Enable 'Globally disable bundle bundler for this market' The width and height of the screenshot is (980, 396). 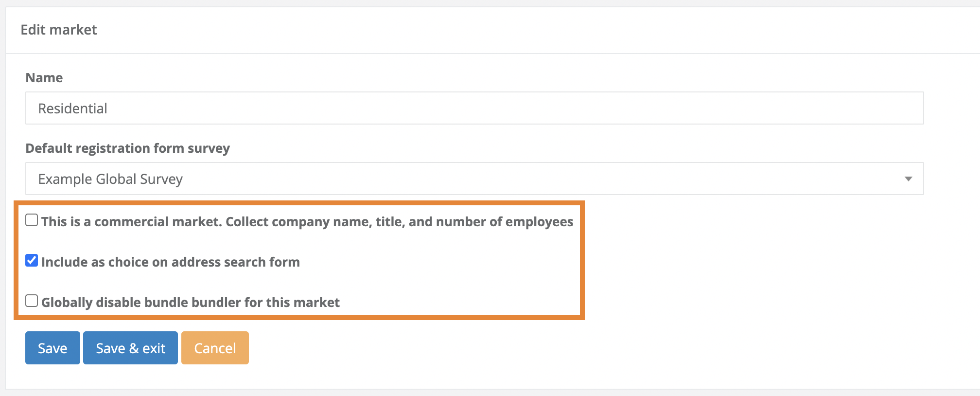point(32,301)
